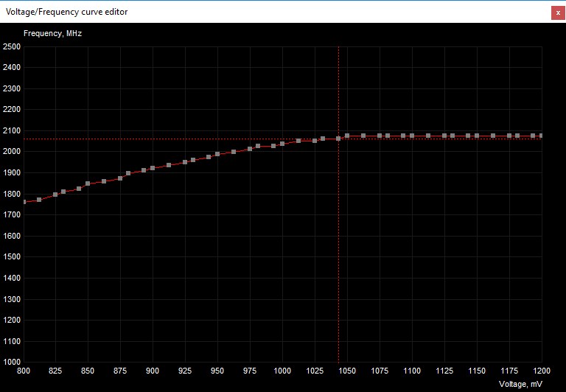Click the 'Voltage/Frequency curve editor' window title

point(67,12)
